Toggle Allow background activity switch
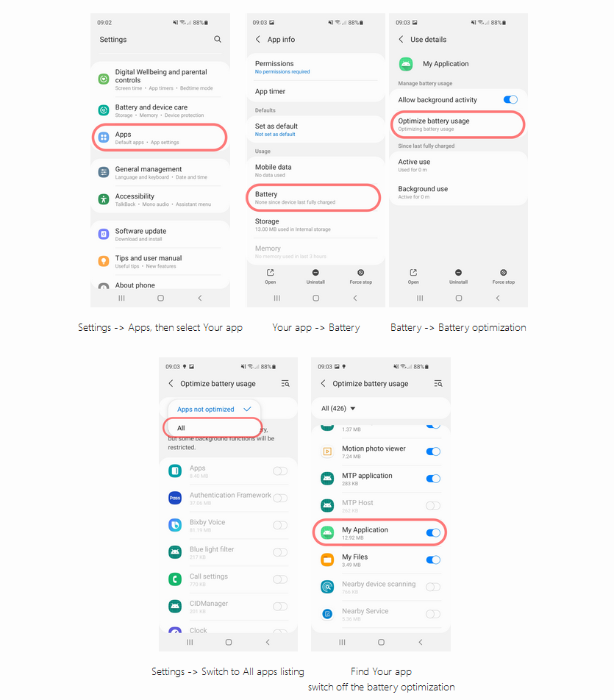The width and height of the screenshot is (614, 700). 510,99
